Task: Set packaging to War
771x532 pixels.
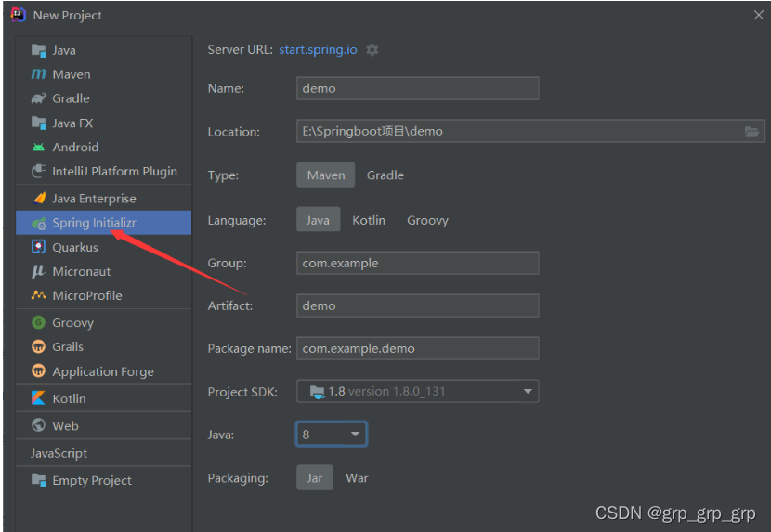Action: click(x=357, y=477)
